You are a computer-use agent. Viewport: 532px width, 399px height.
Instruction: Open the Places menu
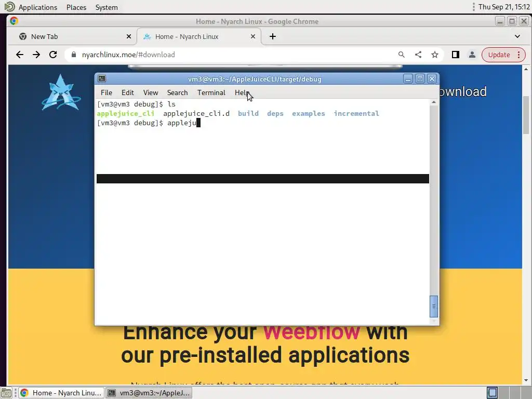(76, 7)
